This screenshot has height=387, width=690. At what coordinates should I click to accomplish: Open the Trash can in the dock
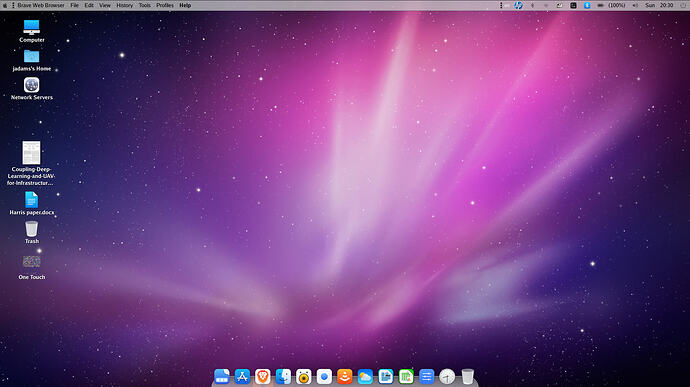tap(467, 376)
